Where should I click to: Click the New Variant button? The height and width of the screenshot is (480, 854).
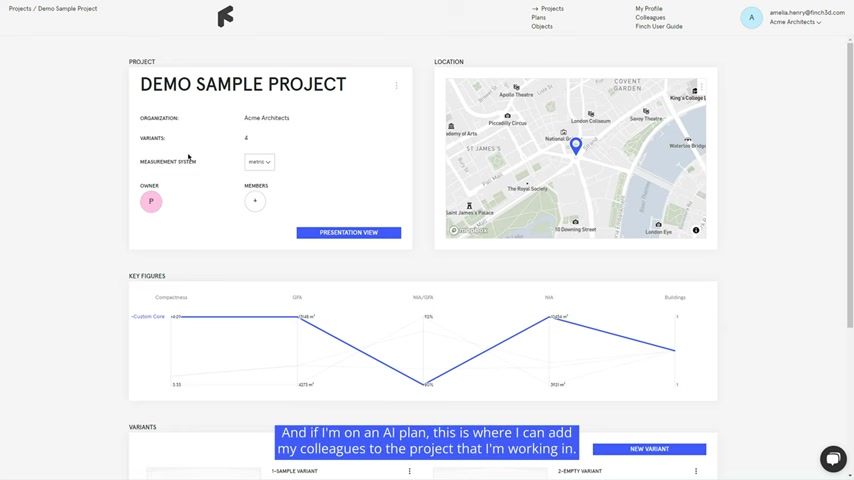[x=649, y=449]
